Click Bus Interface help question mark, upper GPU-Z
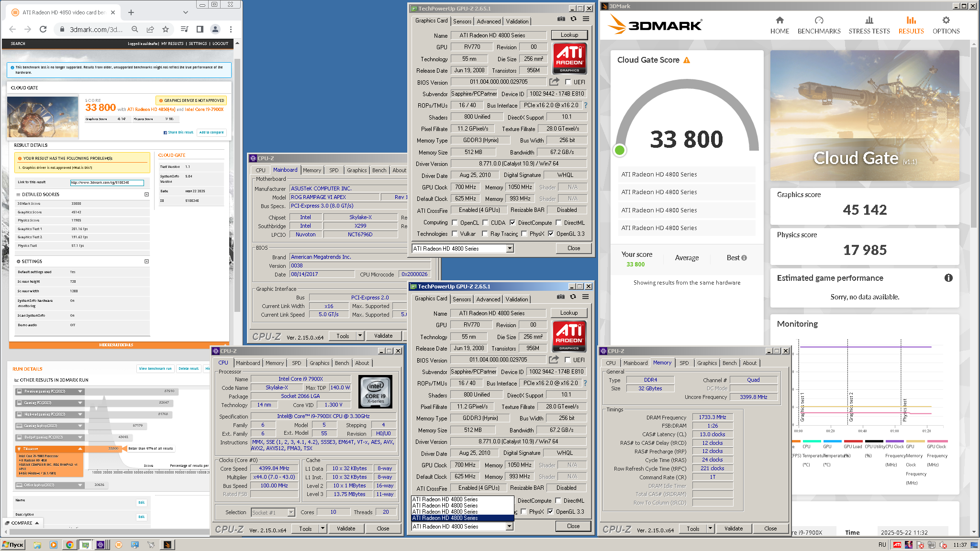 tap(586, 105)
